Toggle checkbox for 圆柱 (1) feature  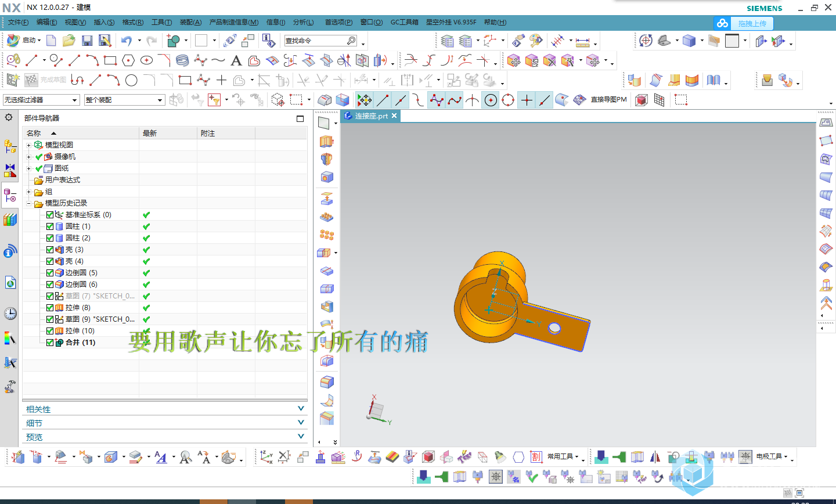pyautogui.click(x=50, y=226)
